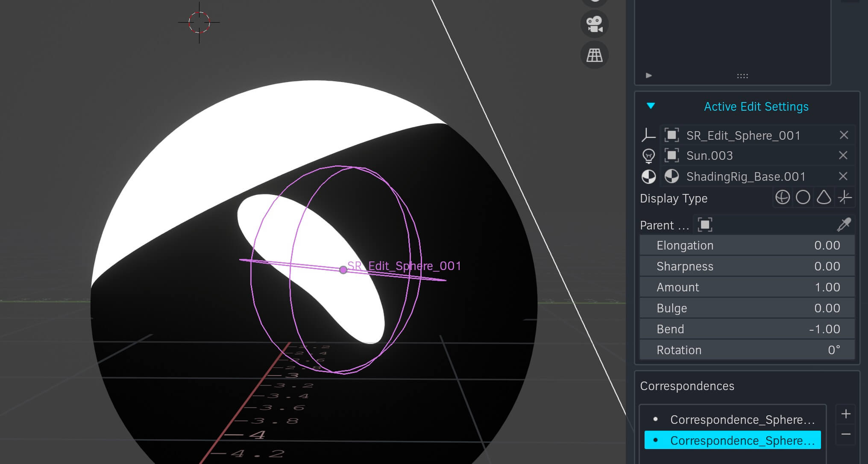Click the Rotation value field
The image size is (868, 464).
[747, 350]
